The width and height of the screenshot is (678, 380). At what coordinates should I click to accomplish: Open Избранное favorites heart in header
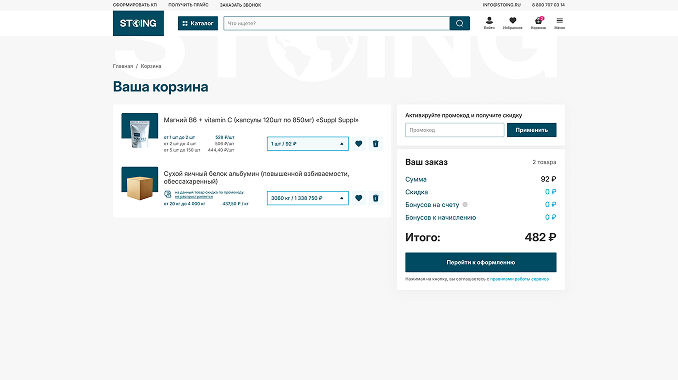[x=512, y=23]
